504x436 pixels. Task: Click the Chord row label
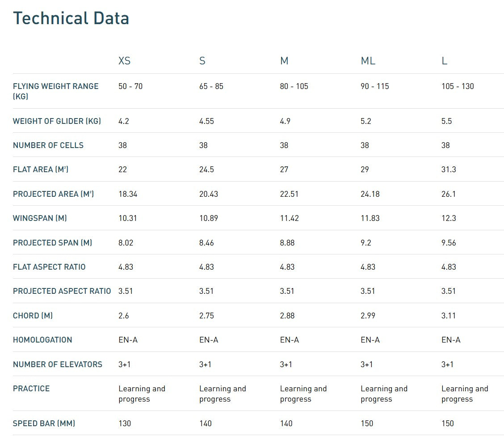coord(33,316)
